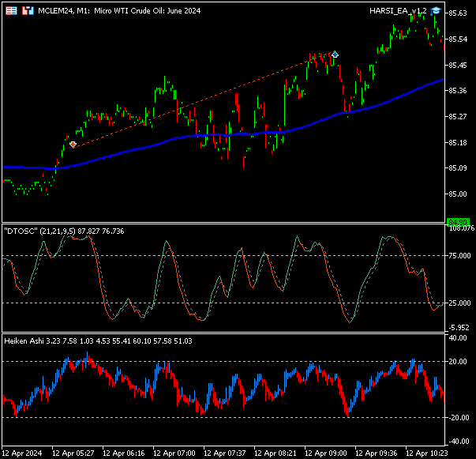The width and height of the screenshot is (476, 459).
Task: Click the 75.000 DTOSC level label
Action: (459, 256)
